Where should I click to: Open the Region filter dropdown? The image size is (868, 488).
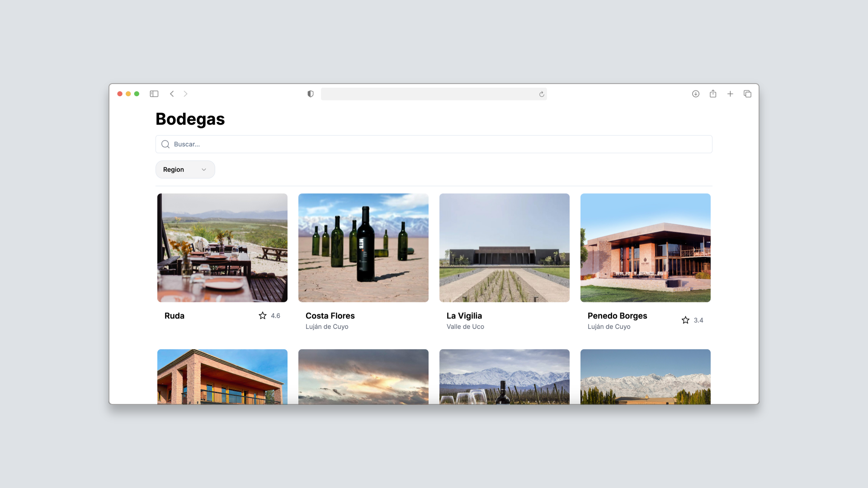[185, 169]
